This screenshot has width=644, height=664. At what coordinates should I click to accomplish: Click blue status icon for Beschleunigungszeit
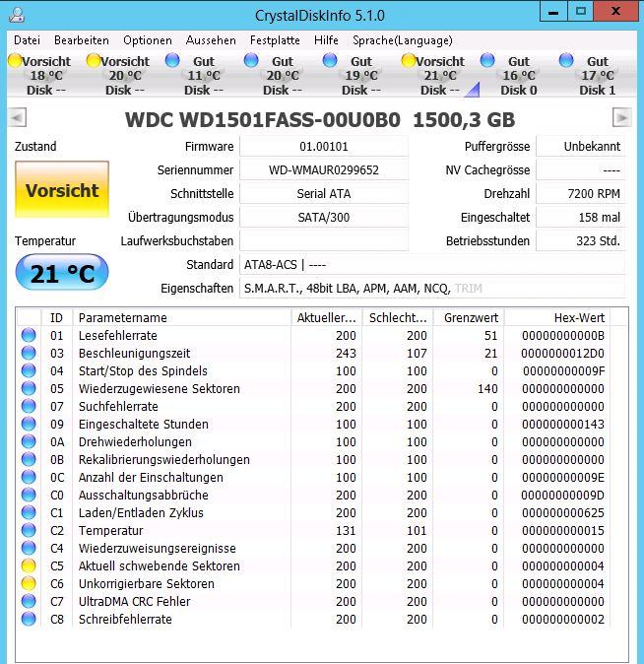coord(29,353)
